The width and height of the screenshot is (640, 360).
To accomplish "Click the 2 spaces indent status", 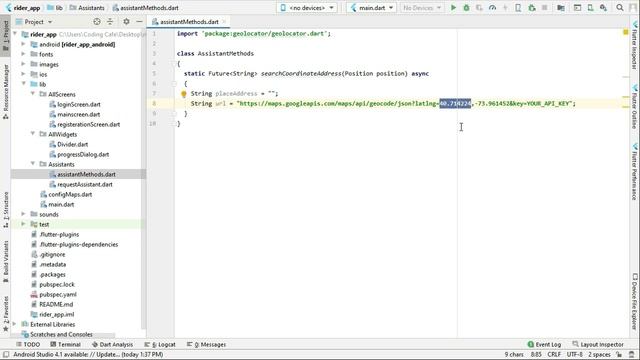I will [599, 355].
